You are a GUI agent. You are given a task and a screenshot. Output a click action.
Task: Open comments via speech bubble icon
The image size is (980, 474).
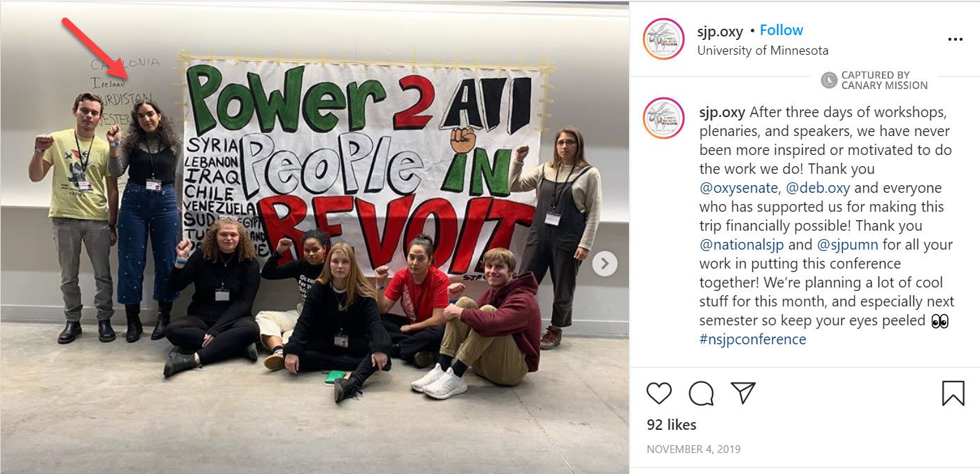pyautogui.click(x=701, y=393)
